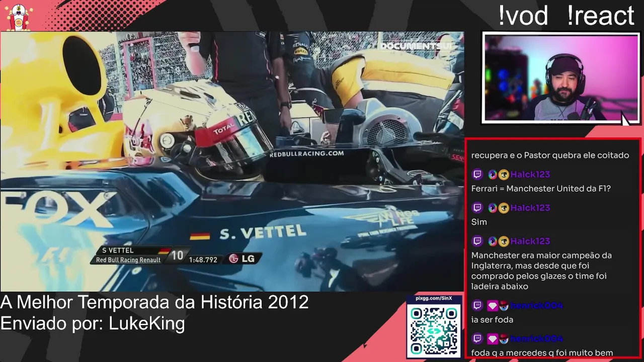
Task: Click 'Red Bull Racing Renault' team label
Action: pos(128,260)
